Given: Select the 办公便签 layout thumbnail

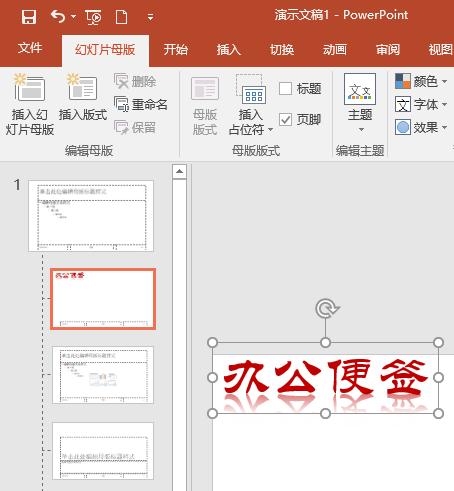Looking at the screenshot, I should click(103, 299).
